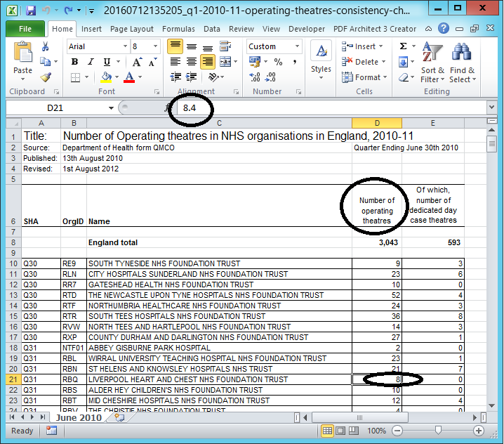Click Decrease Decimal icon

(270, 77)
